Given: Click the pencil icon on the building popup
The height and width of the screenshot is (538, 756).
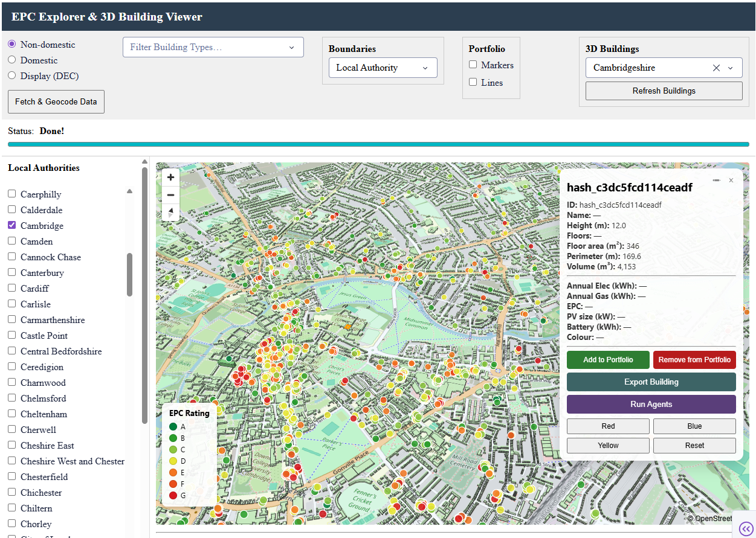Looking at the screenshot, I should pos(717,180).
